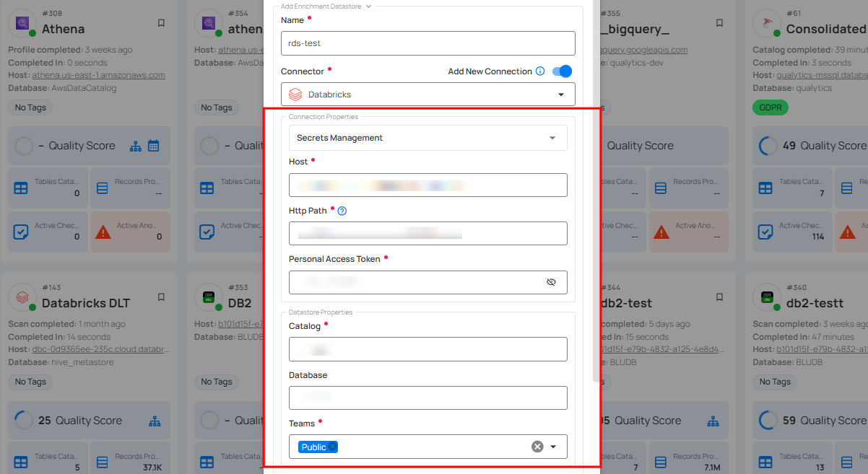Click the Add New Connection info icon
This screenshot has height=474, width=868.
pos(539,71)
